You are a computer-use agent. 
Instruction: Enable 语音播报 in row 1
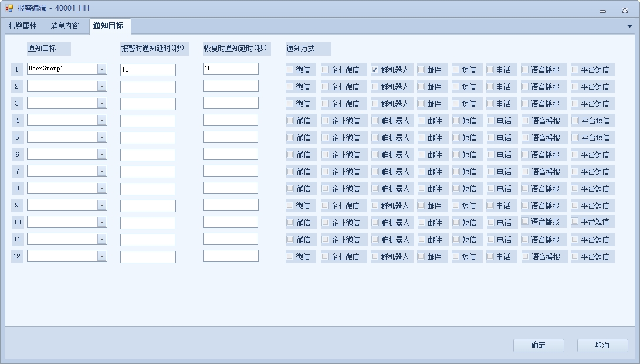(525, 70)
